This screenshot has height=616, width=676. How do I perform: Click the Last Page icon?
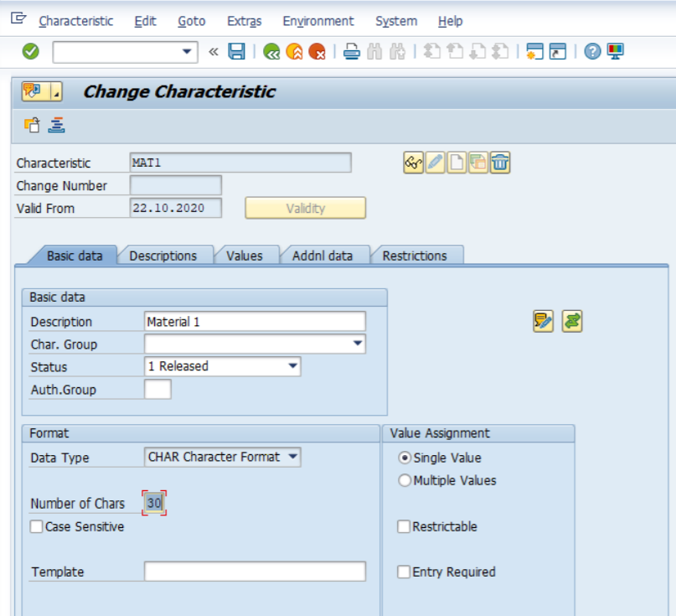[x=500, y=52]
